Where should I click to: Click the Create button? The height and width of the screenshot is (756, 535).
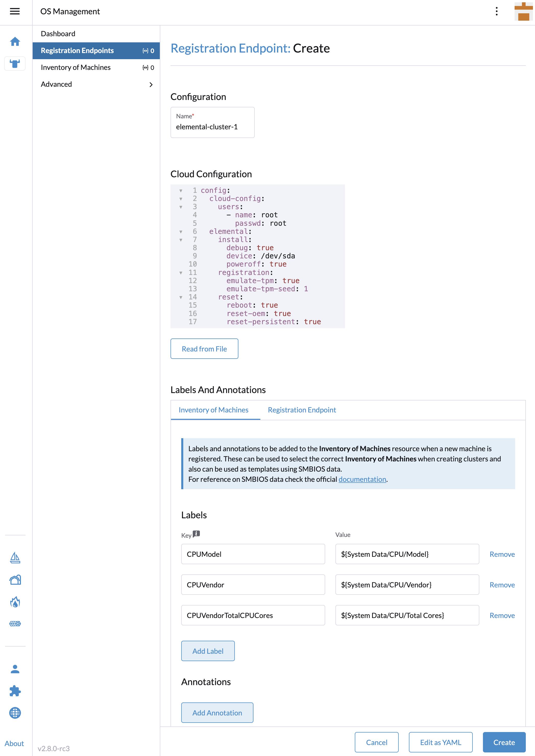click(504, 742)
